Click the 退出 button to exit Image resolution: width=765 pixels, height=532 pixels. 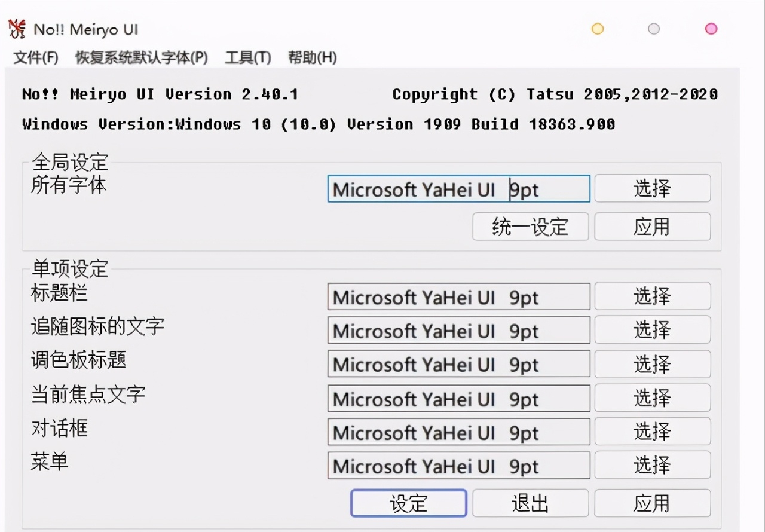pos(530,503)
